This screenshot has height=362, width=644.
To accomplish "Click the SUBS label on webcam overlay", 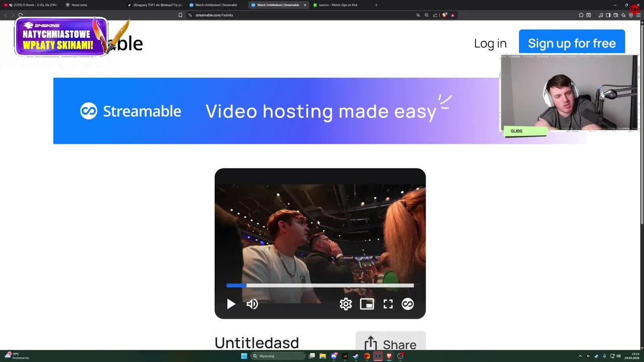I will (x=516, y=131).
